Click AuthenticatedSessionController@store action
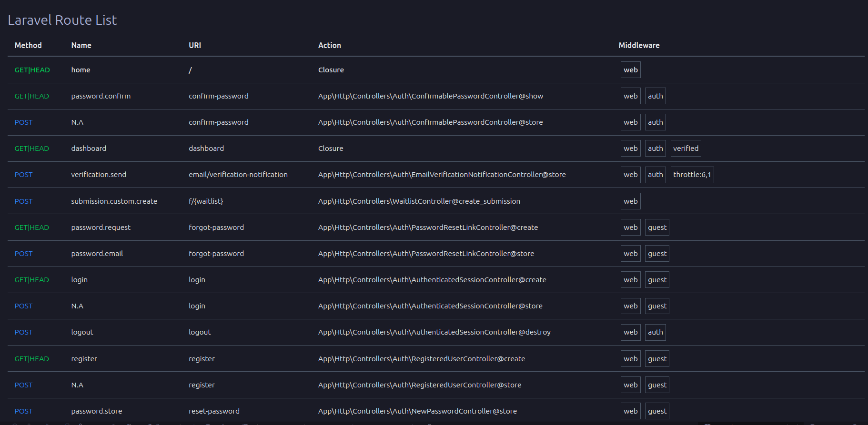This screenshot has width=868, height=425. (x=430, y=306)
